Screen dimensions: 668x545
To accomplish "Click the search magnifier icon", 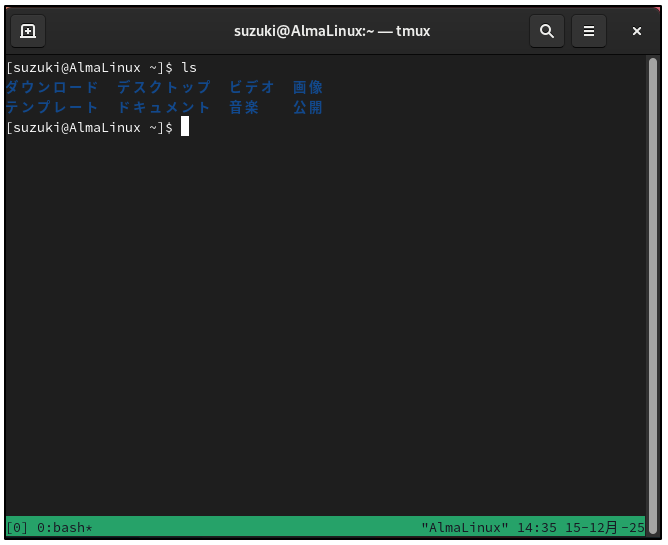I will 547,31.
